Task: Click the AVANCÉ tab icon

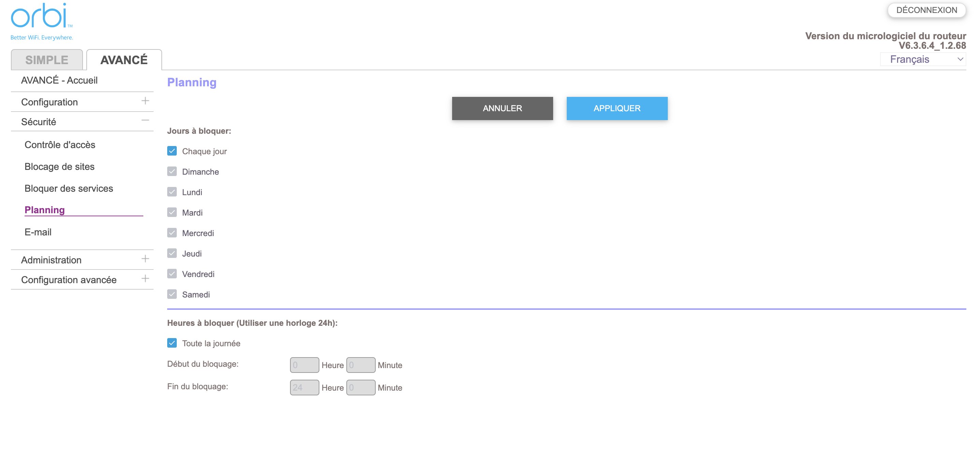Action: (x=123, y=60)
